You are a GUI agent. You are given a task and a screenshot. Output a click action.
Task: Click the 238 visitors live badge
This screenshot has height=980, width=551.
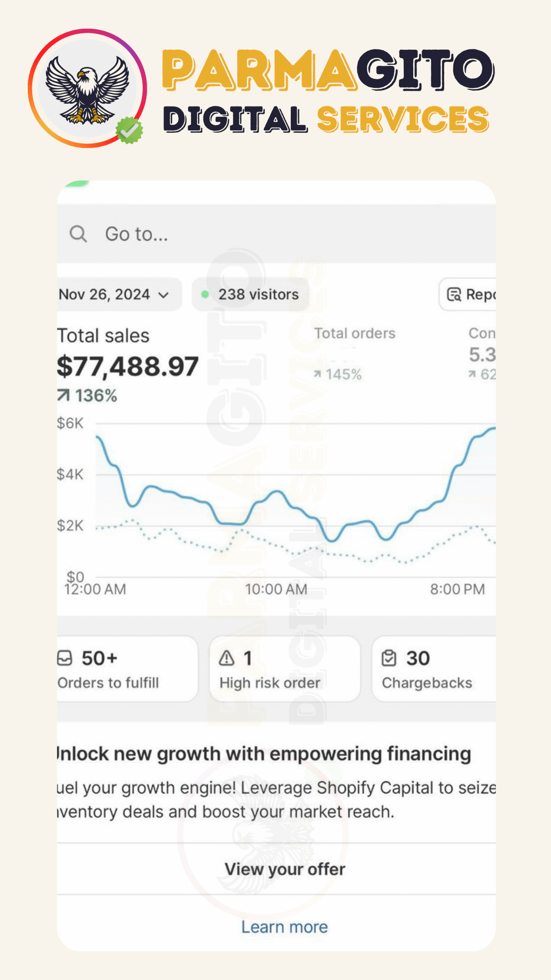[251, 294]
